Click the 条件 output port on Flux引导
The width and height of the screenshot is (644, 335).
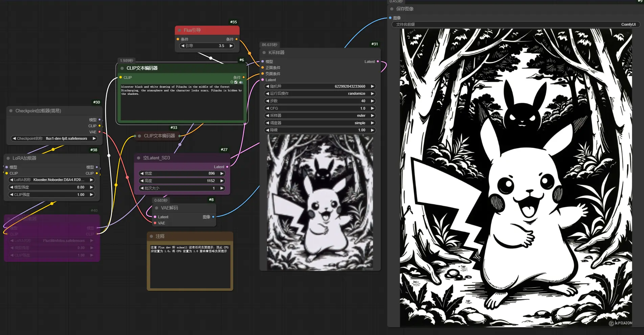tap(236, 39)
